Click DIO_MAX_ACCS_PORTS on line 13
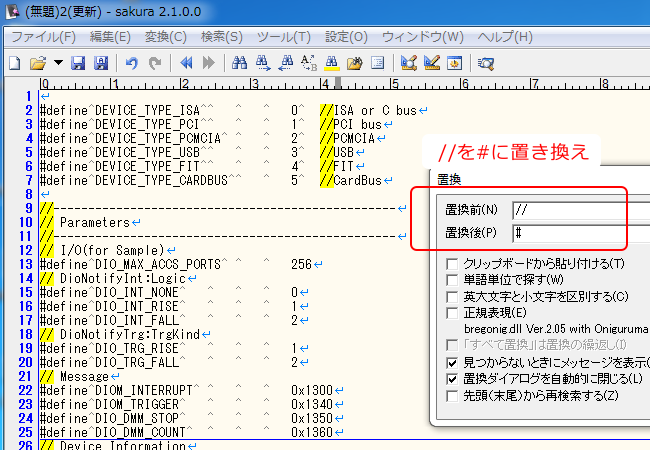The width and height of the screenshot is (650, 450). tap(158, 264)
